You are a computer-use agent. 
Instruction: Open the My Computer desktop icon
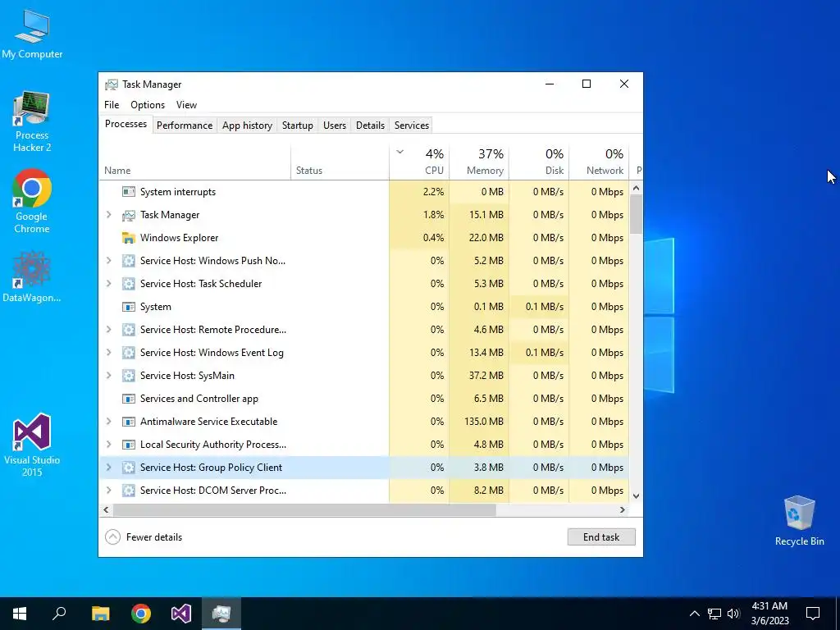(32, 34)
